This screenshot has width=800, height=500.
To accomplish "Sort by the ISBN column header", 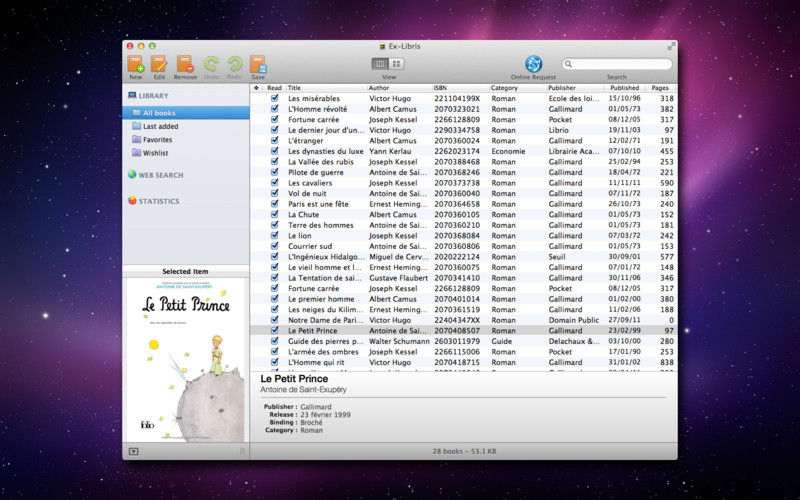I will tap(461, 88).
